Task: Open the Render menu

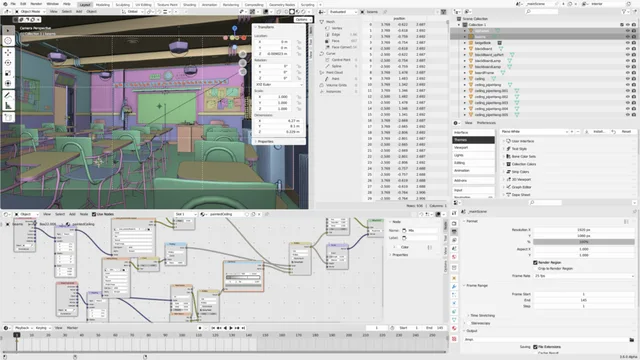Action: pos(36,4)
